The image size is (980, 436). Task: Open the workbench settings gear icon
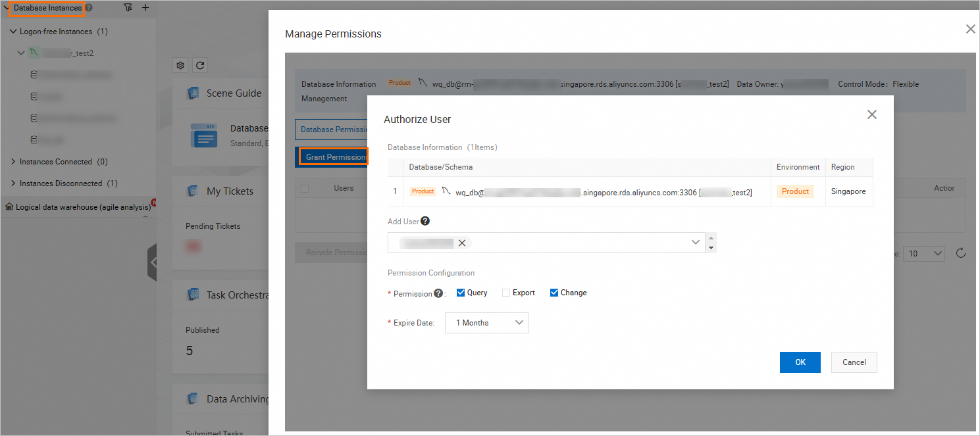pos(181,65)
